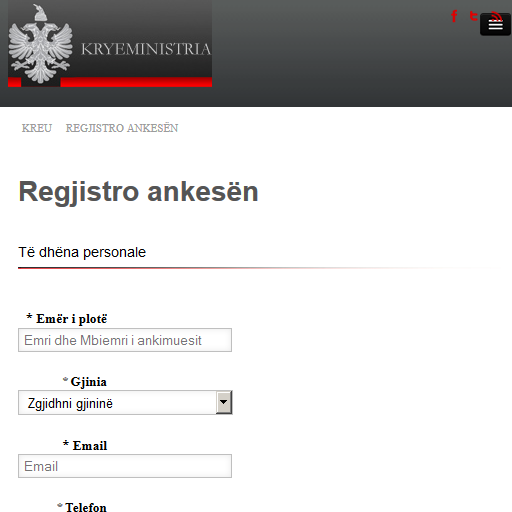
Task: Open the RSS feed icon
Action: click(x=497, y=15)
